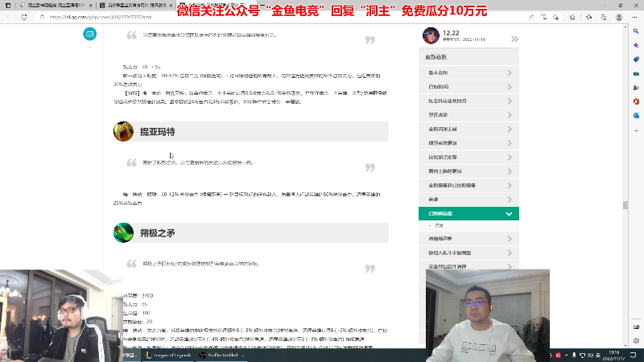
Task: Open Edge sidebar search icon
Action: (x=636, y=31)
